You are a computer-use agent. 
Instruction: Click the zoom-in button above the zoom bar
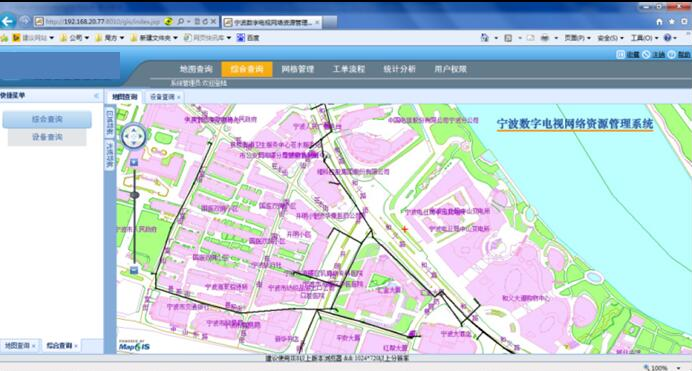coord(134,163)
